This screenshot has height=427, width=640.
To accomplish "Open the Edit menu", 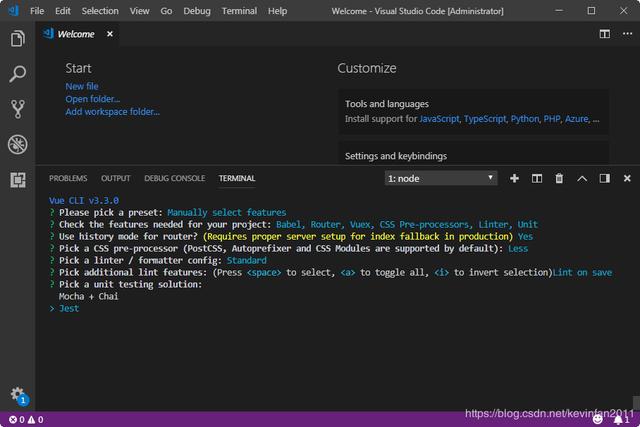I will pos(62,11).
